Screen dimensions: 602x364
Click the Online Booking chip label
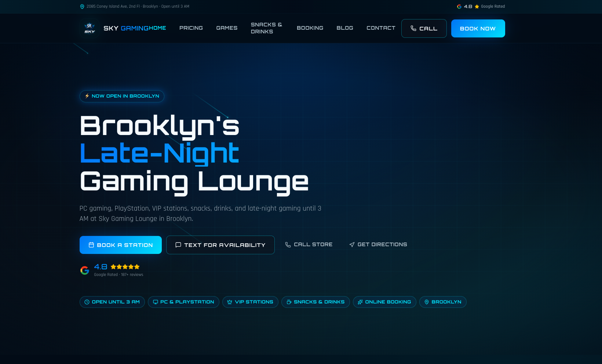point(388,302)
